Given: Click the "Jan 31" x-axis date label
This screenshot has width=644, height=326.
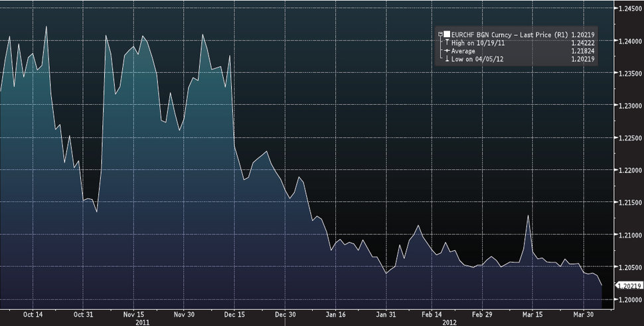Looking at the screenshot, I should point(386,315).
